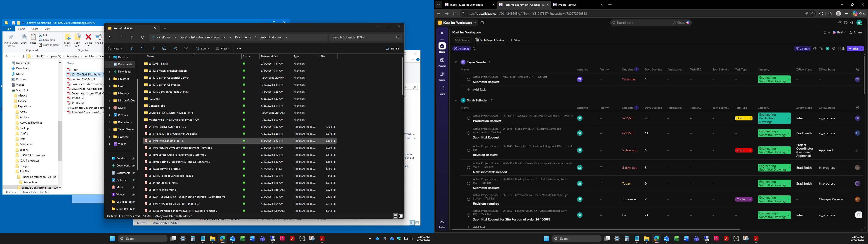Select the Tech Project Review view tab
The image size is (868, 244).
pyautogui.click(x=490, y=40)
